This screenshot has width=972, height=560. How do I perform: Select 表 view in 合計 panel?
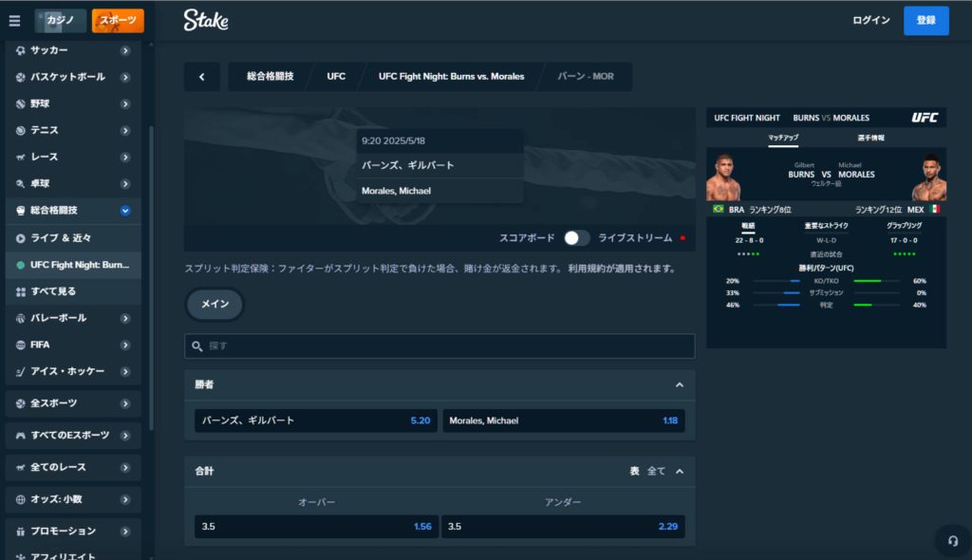635,472
